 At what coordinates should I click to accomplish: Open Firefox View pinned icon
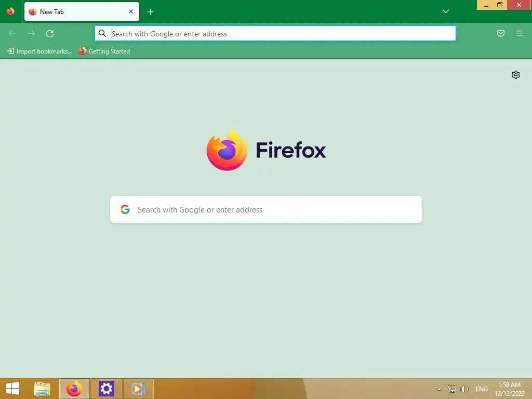coord(10,11)
